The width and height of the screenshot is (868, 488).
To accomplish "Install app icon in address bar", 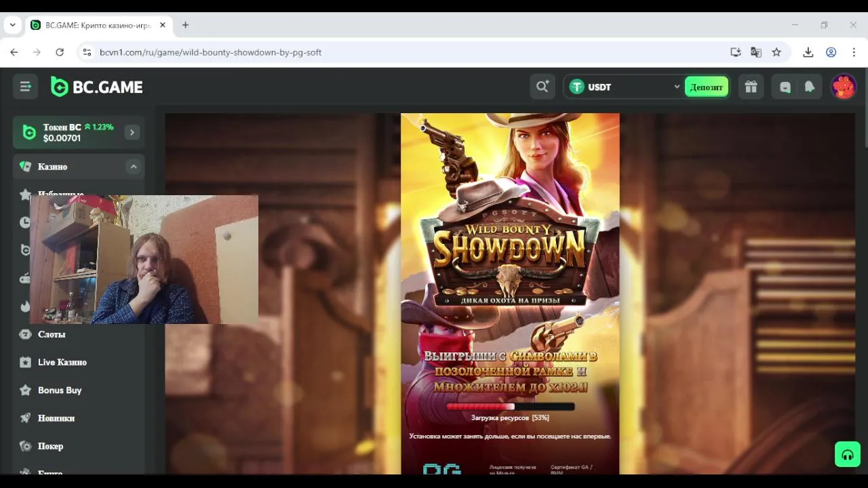I will pyautogui.click(x=736, y=52).
